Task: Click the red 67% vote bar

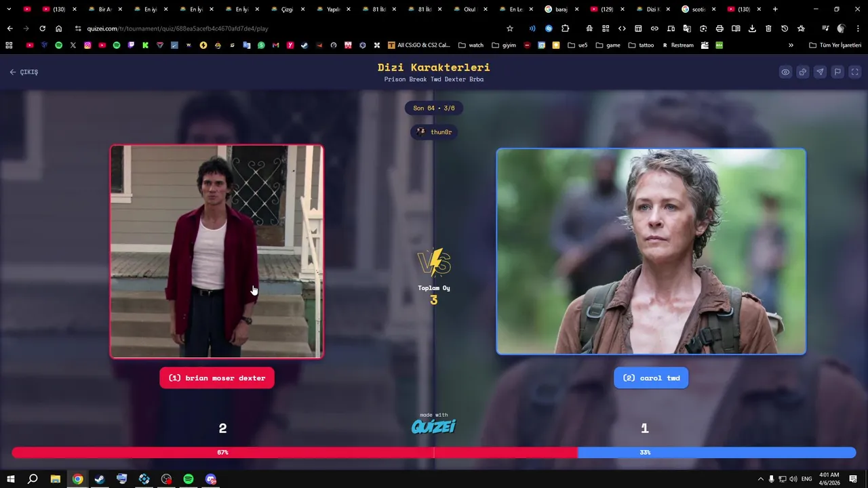Action: (x=294, y=452)
